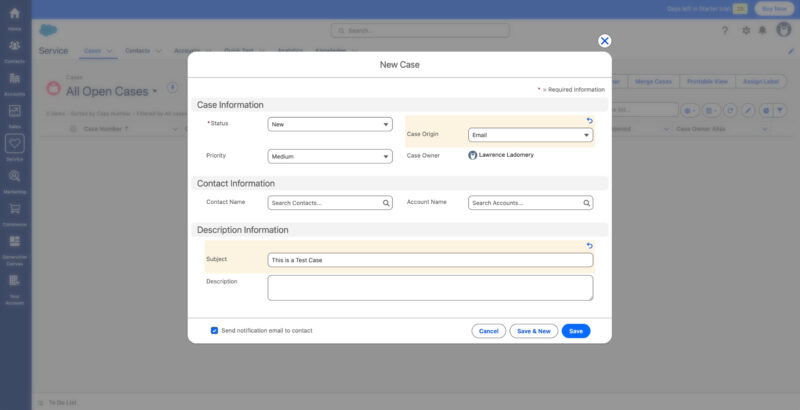The image size is (800, 410).
Task: Switch to the Analytics tab
Action: click(290, 51)
